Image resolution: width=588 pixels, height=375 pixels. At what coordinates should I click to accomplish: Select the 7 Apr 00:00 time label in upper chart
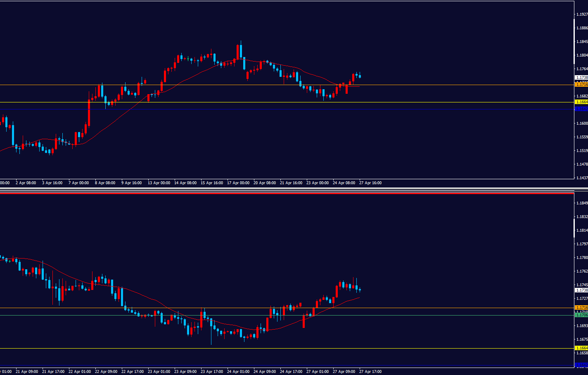78,183
